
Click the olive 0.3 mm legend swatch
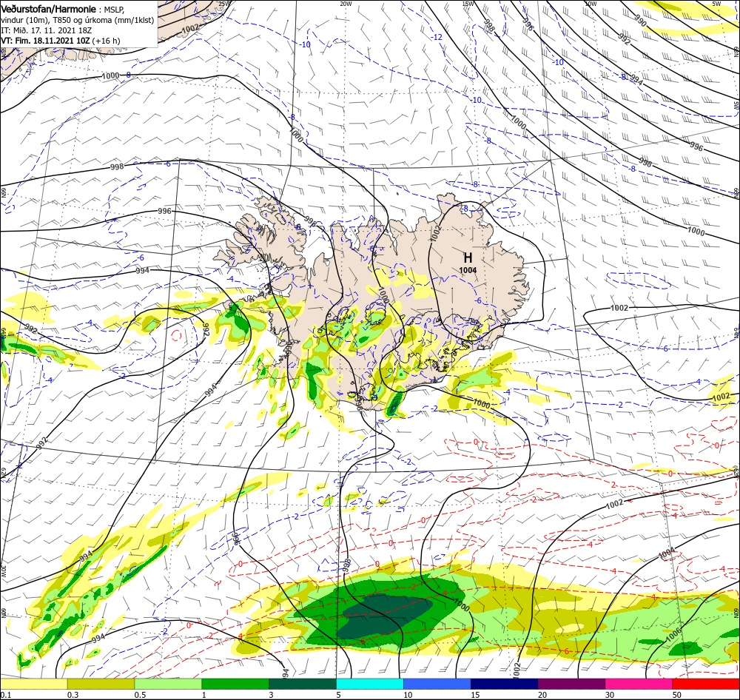click(101, 684)
